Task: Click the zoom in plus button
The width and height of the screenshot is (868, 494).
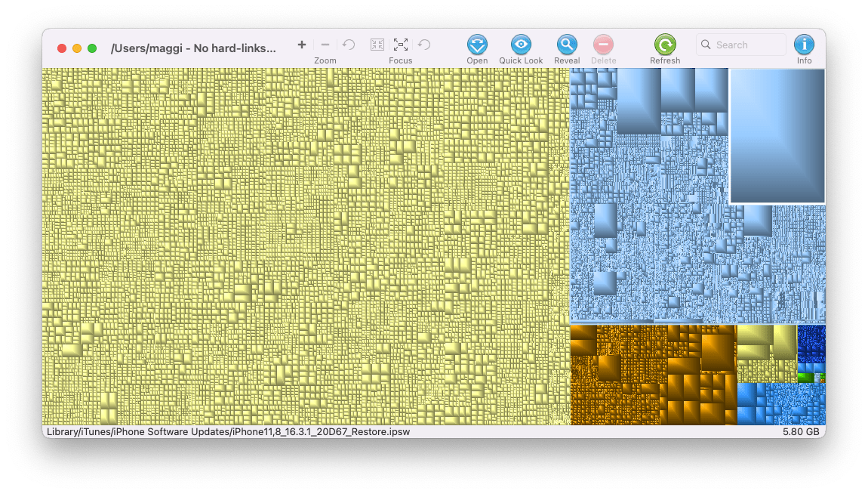Action: pos(302,45)
